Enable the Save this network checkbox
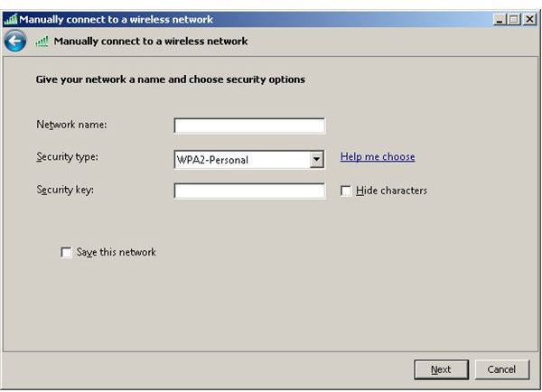 66,252
